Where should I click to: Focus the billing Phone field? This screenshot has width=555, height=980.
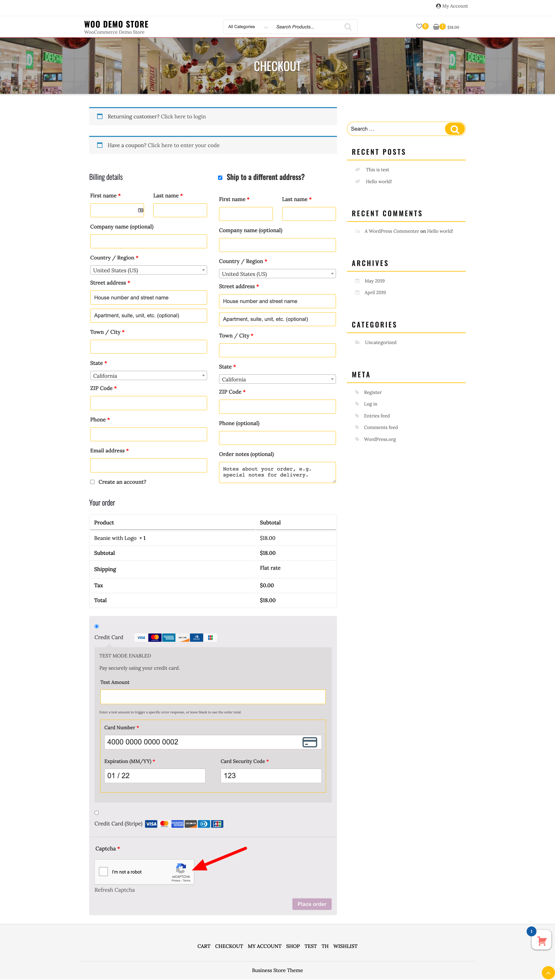149,434
